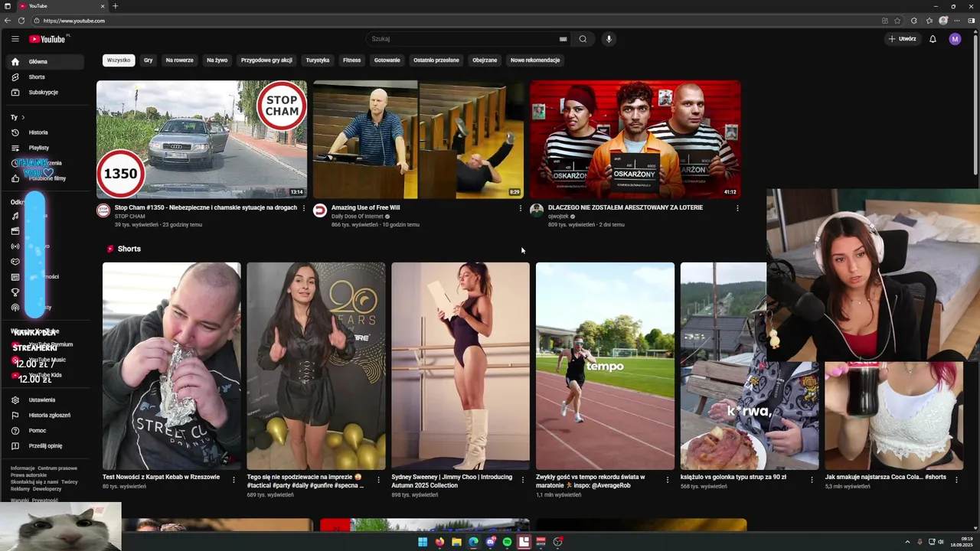Open the ojwojtek channel link
980x551 pixels.
point(558,217)
